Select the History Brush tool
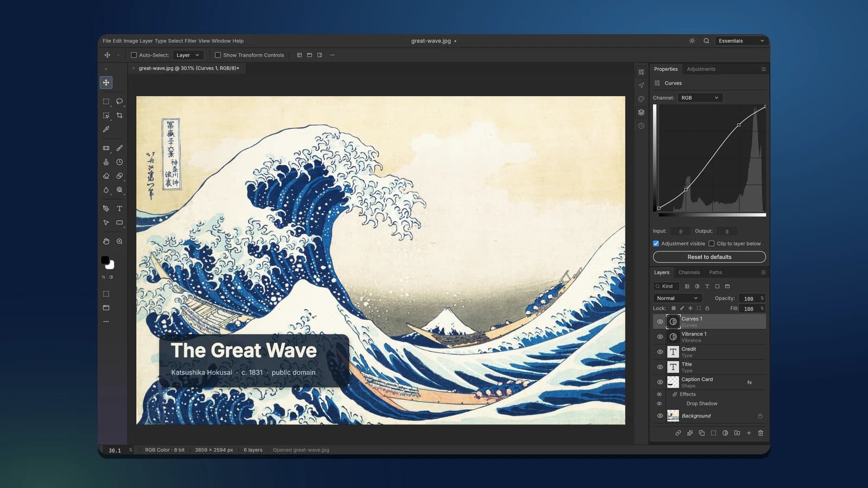This screenshot has width=868, height=488. (x=119, y=162)
